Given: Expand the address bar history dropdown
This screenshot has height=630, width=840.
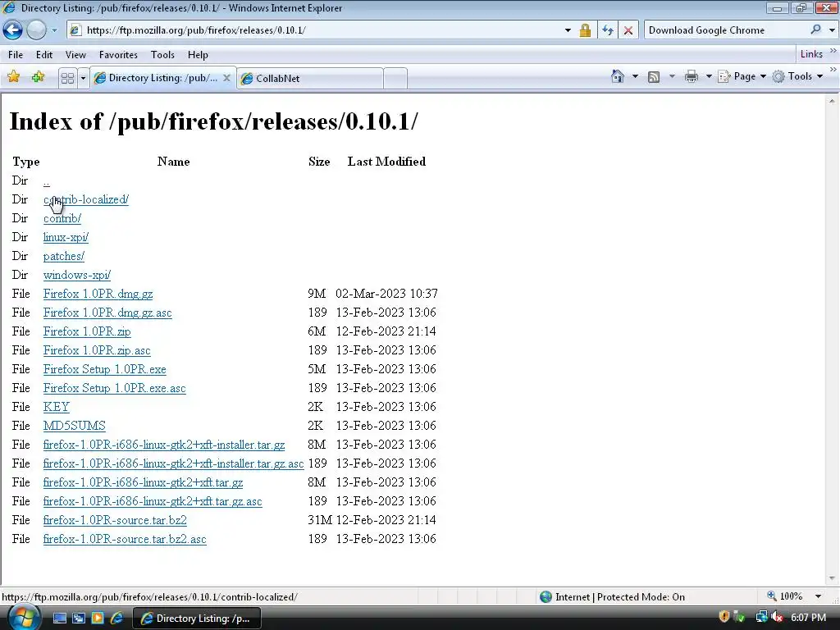Looking at the screenshot, I should [568, 30].
